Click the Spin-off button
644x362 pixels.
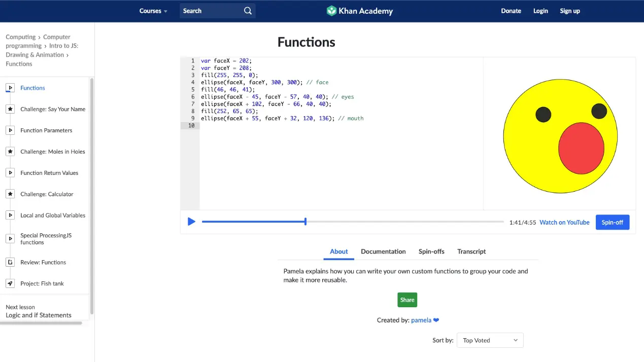(613, 222)
